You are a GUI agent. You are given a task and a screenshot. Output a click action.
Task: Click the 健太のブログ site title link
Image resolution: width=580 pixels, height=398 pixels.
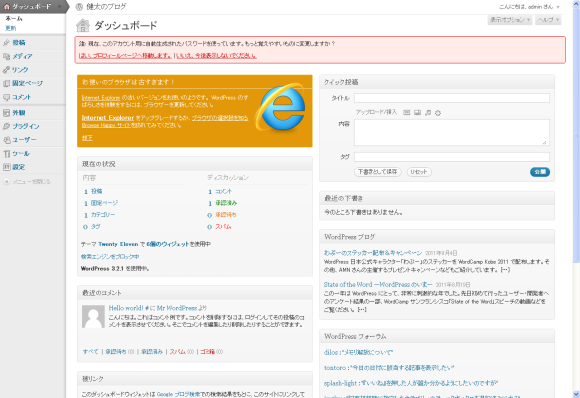(x=106, y=7)
